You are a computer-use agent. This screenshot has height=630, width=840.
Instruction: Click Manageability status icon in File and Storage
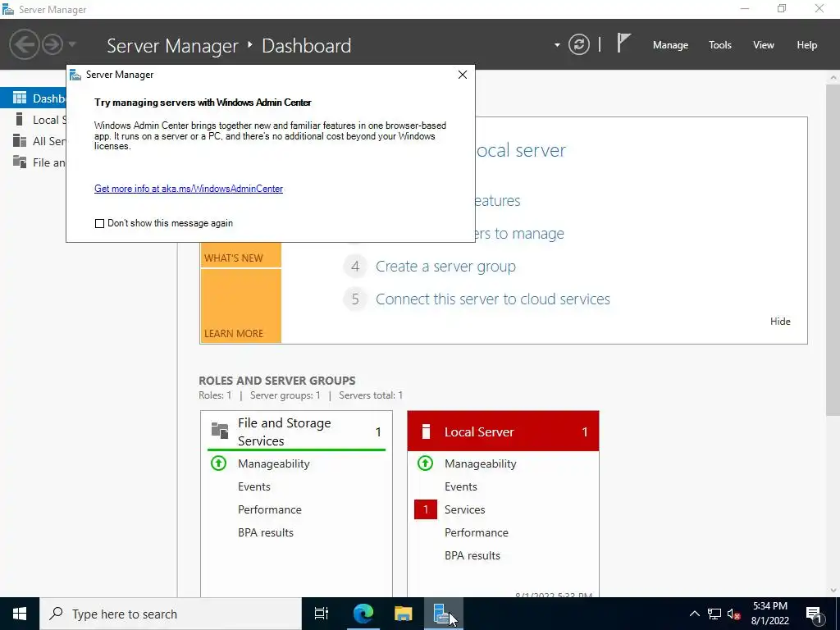[218, 463]
